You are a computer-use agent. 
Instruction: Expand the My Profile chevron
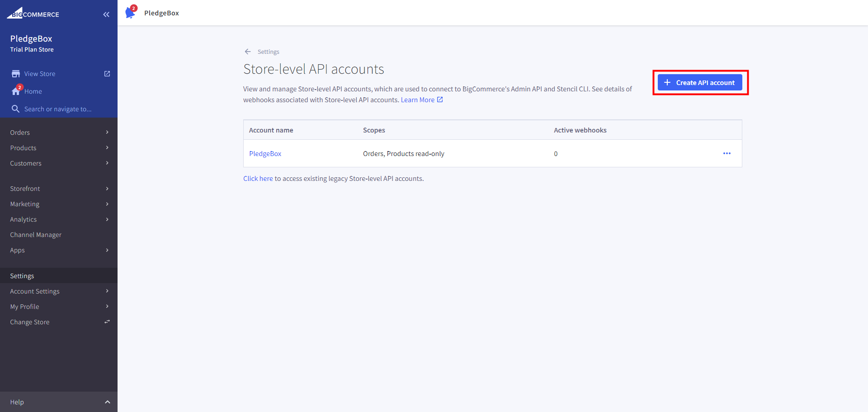[107, 306]
